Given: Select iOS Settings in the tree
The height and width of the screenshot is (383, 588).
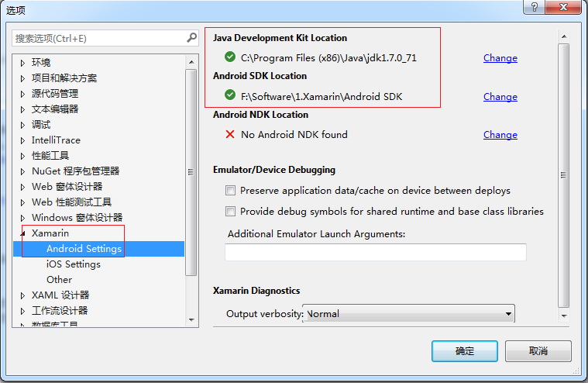Looking at the screenshot, I should (74, 264).
